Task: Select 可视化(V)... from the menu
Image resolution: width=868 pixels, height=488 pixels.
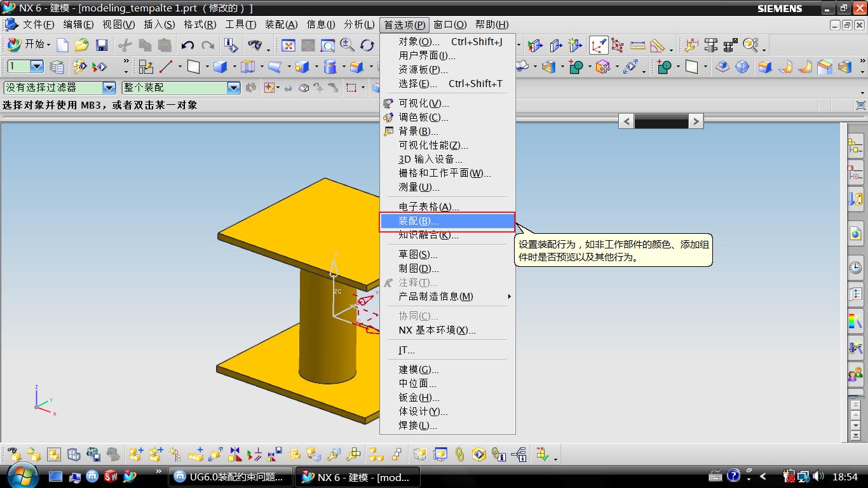Action: click(447, 103)
